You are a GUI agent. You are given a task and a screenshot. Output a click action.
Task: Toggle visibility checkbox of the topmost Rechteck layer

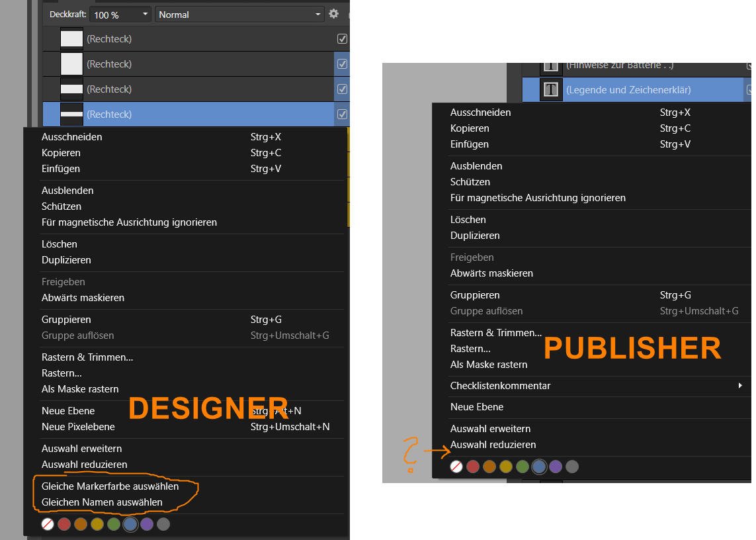tap(342, 39)
